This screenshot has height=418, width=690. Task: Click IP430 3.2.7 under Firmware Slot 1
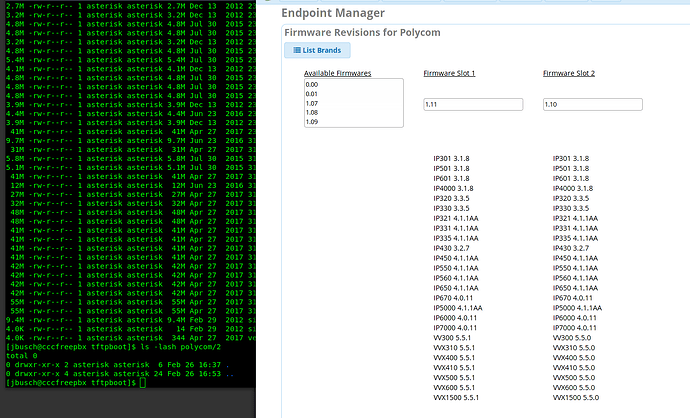(x=451, y=248)
